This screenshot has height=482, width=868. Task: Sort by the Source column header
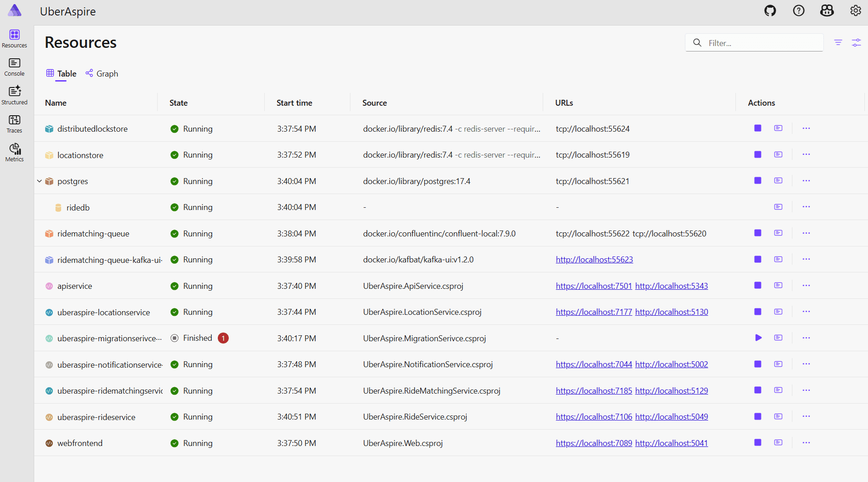(x=375, y=103)
